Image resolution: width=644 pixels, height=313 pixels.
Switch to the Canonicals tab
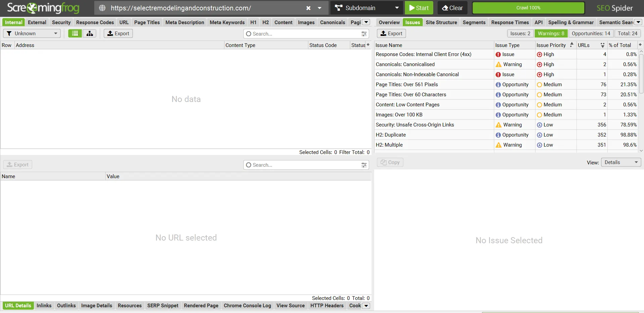pos(332,22)
